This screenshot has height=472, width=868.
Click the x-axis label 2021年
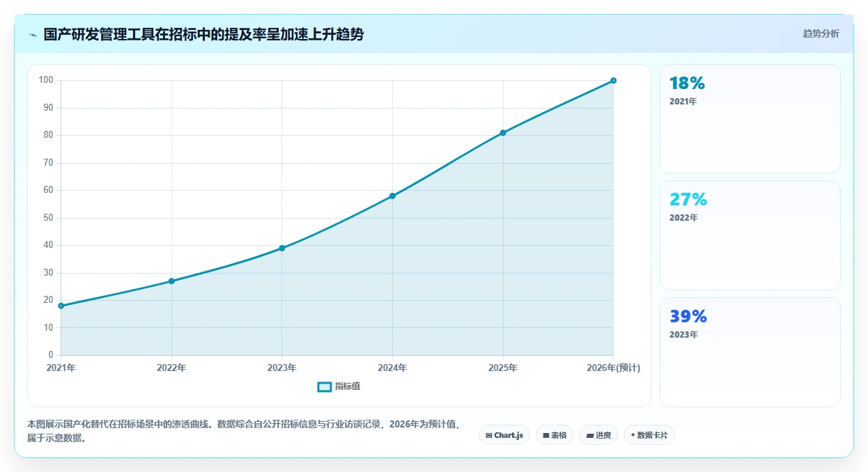(61, 368)
